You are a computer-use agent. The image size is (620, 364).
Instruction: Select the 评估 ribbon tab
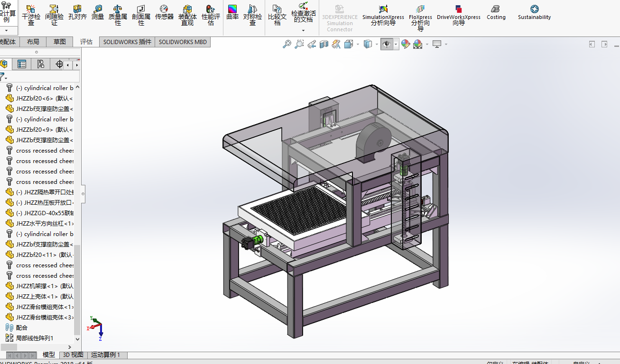click(x=86, y=42)
